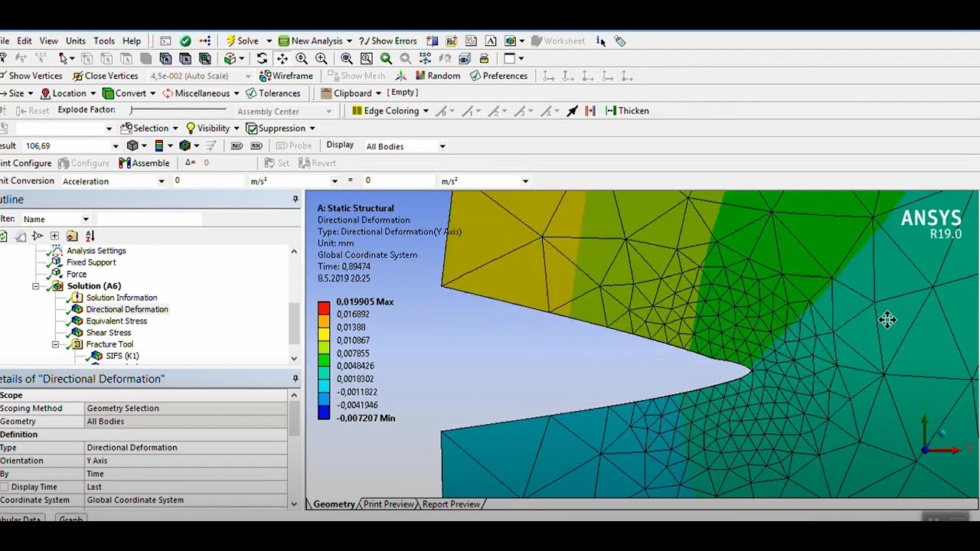
Task: Open the Help menu
Action: pos(132,41)
